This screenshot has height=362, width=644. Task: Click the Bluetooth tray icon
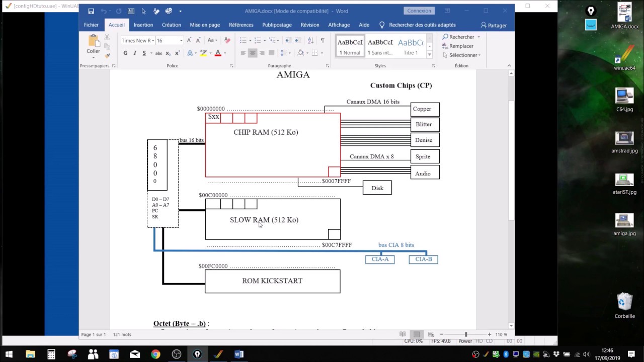coord(506,354)
